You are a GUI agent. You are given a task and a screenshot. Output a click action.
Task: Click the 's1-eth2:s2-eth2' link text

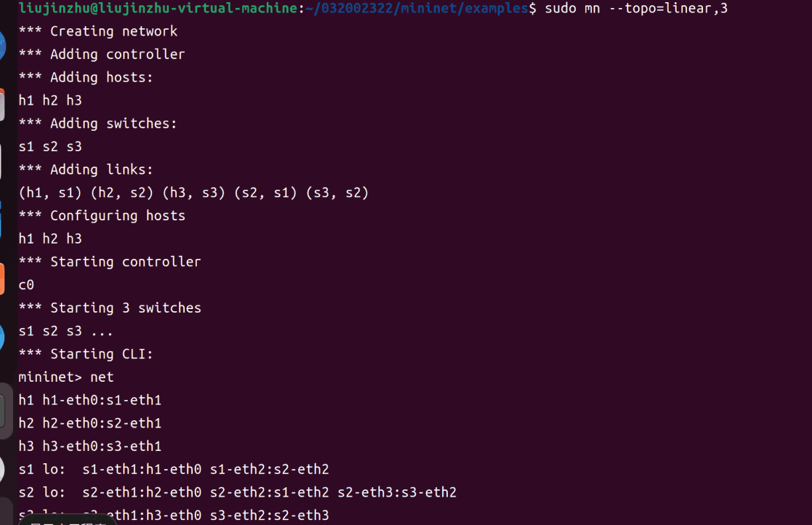(x=269, y=469)
